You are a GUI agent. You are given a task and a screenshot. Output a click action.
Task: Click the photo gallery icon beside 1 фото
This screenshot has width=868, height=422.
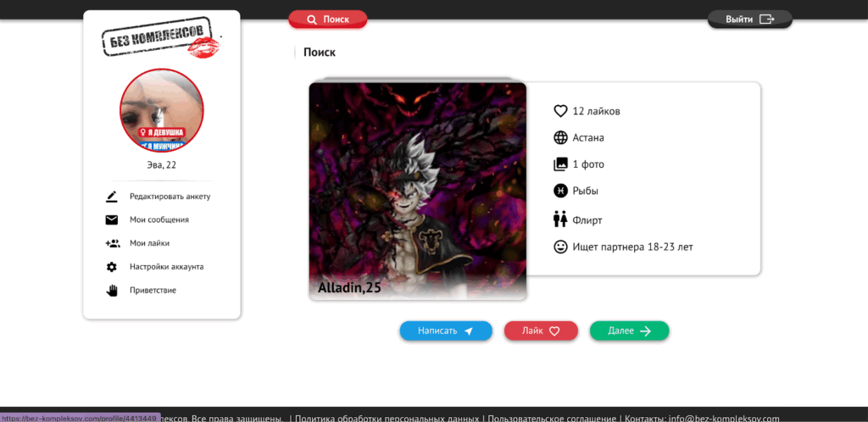point(559,164)
